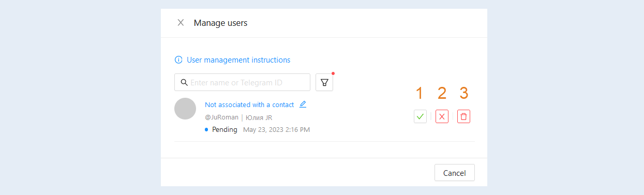Image resolution: width=644 pixels, height=195 pixels.
Task: Click the gray user avatar
Action: [x=185, y=109]
